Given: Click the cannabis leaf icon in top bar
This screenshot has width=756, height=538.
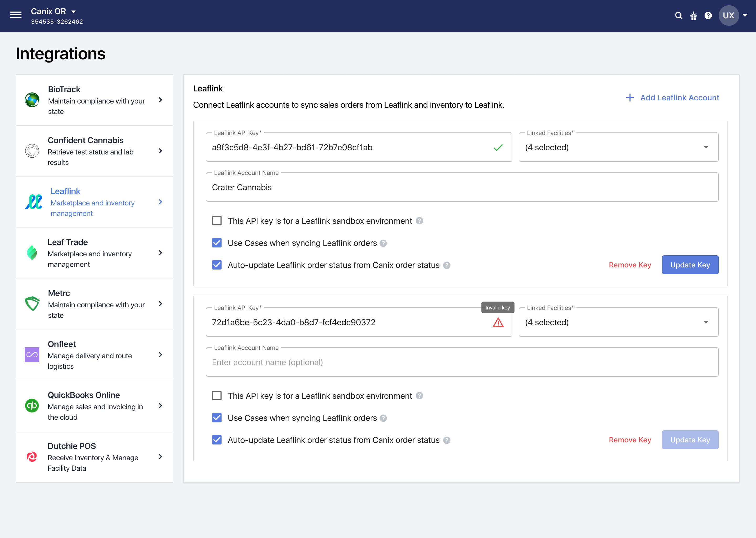Looking at the screenshot, I should [x=694, y=15].
